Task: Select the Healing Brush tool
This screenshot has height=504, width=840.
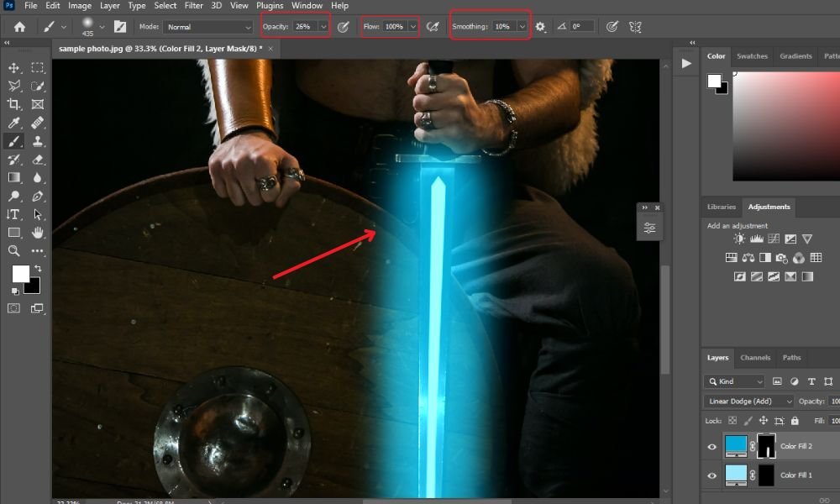Action: click(x=37, y=123)
